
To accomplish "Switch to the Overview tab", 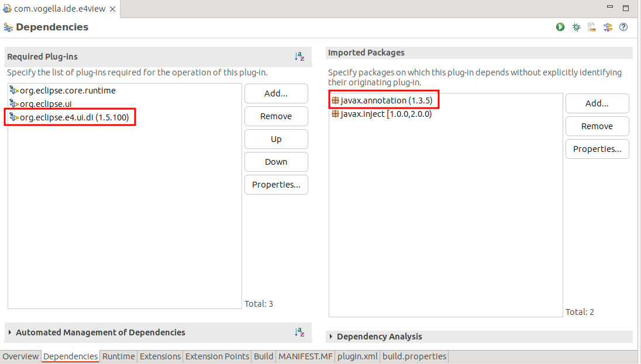I will 20,356.
